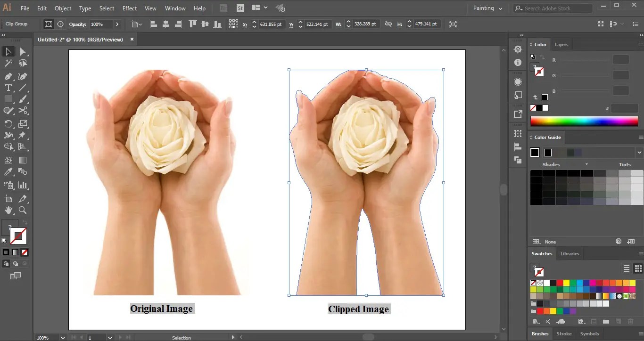644x341 pixels.
Task: Open the Symbols panel tab
Action: point(589,333)
